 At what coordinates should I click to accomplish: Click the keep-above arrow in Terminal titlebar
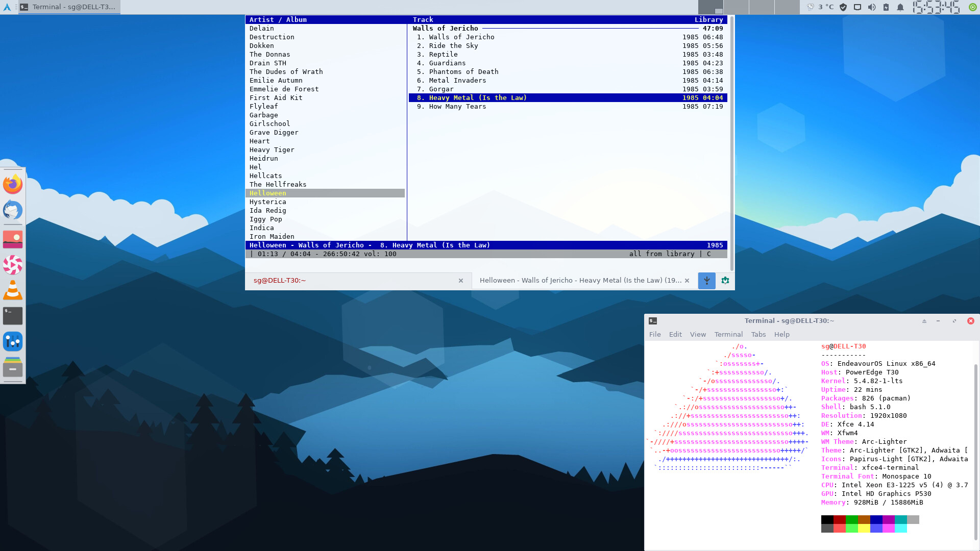click(x=924, y=321)
